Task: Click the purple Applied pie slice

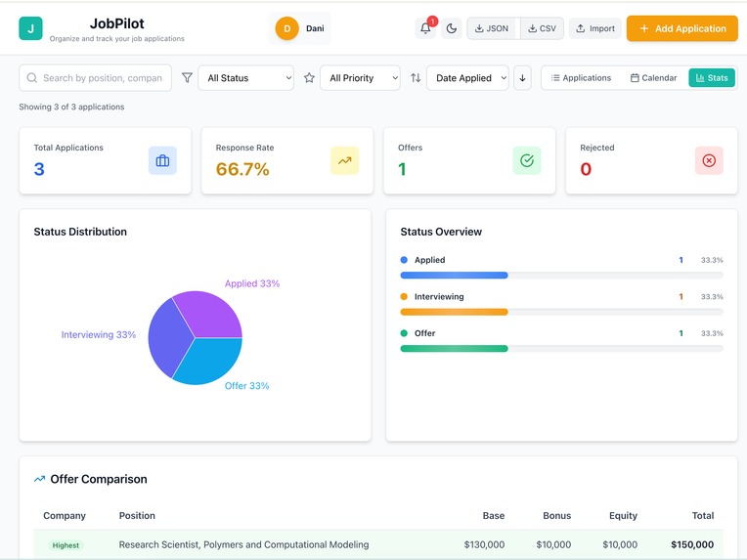Action: point(209,315)
